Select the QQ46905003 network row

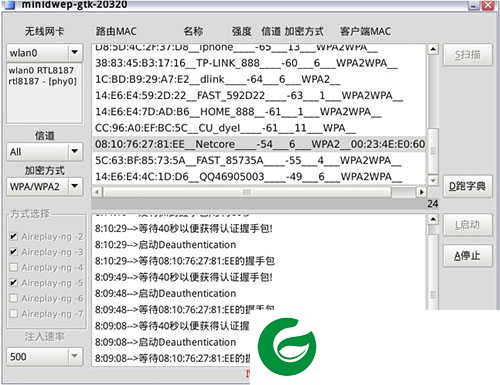[259, 177]
